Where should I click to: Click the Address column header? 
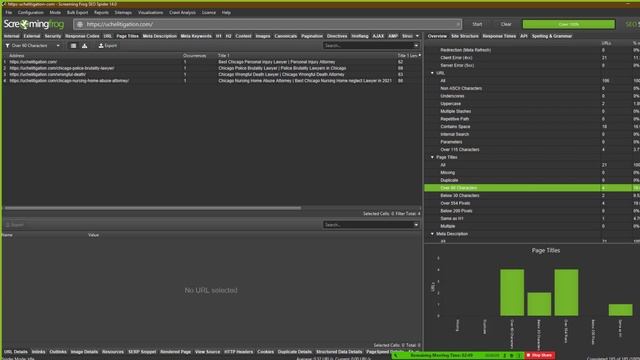17,56
